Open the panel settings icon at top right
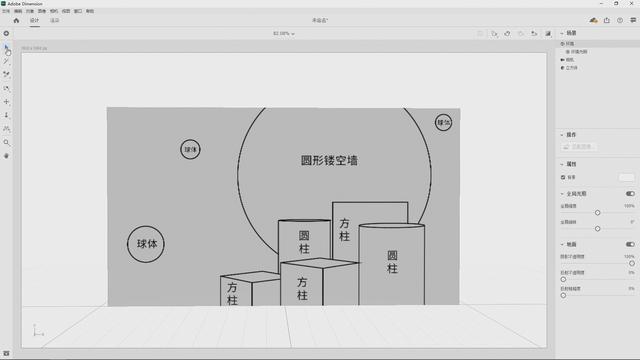Screen dimensions: 640x360 [x=633, y=20]
